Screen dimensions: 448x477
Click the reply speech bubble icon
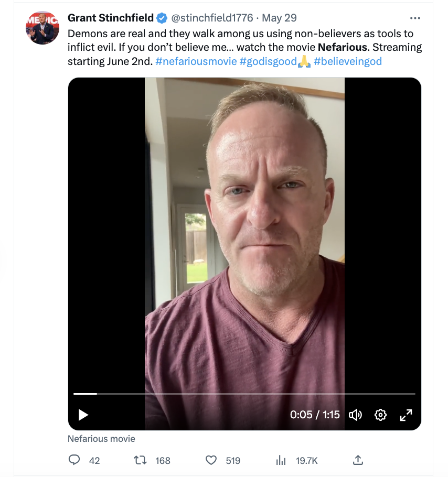click(x=74, y=460)
